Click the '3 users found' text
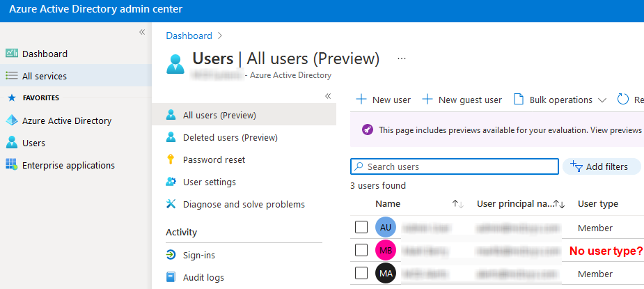Image resolution: width=644 pixels, height=289 pixels. (378, 185)
